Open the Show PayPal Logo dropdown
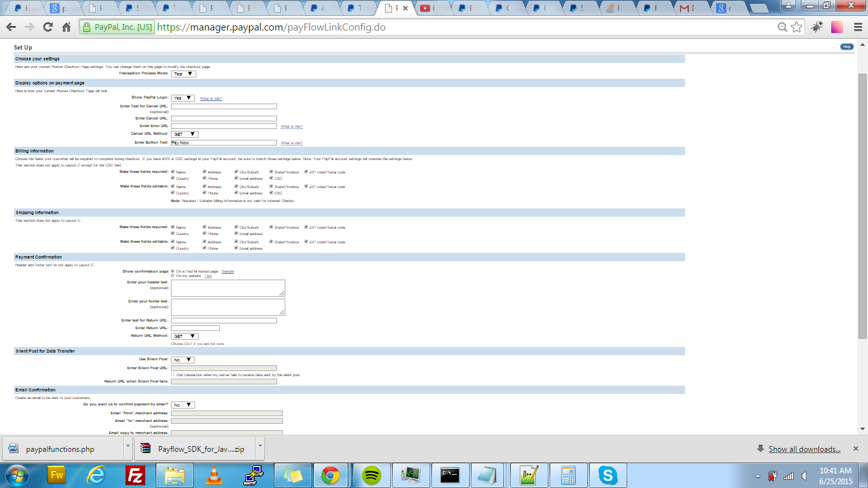This screenshot has width=868, height=488. click(183, 98)
